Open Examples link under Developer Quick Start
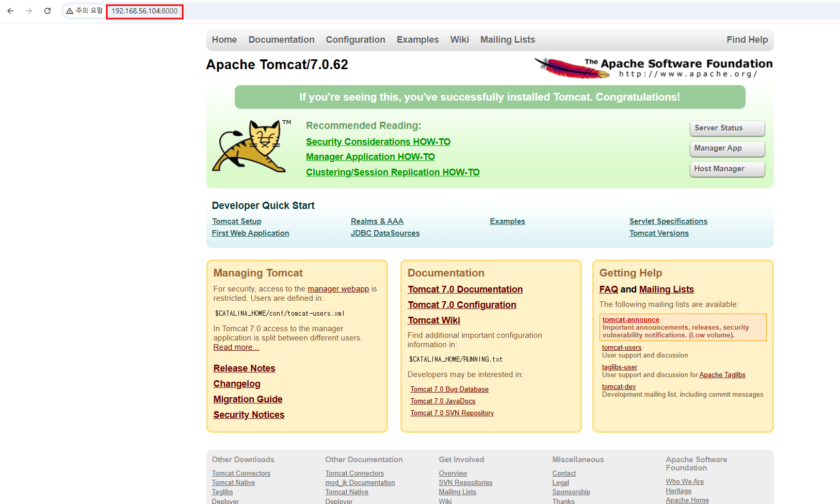The image size is (840, 504). point(508,221)
